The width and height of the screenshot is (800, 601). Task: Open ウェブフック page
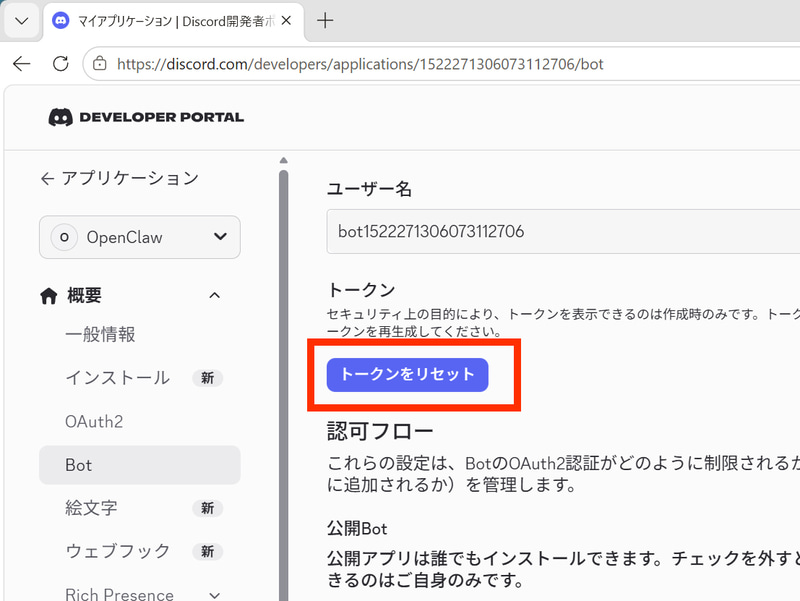point(117,551)
